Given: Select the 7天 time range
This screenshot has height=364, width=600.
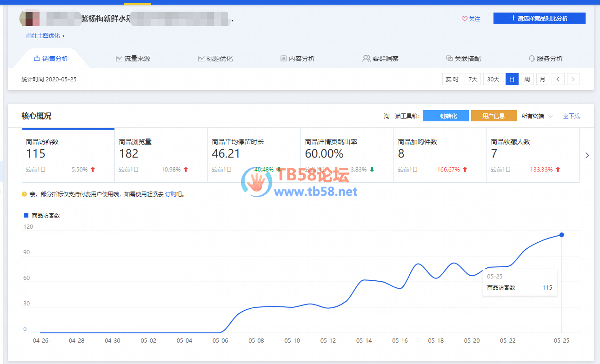Looking at the screenshot, I should click(x=473, y=79).
